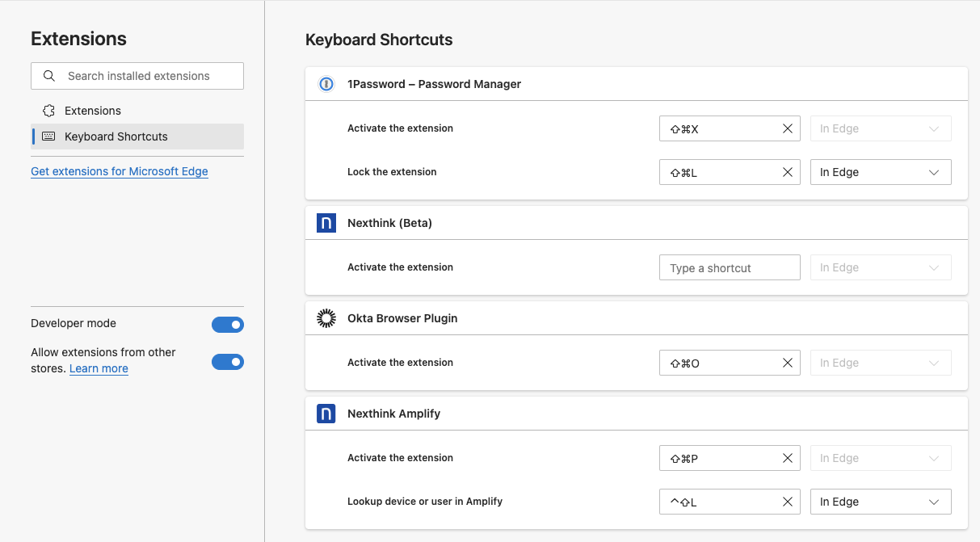
Task: Click the 1Password – Password Manager title
Action: pos(434,84)
